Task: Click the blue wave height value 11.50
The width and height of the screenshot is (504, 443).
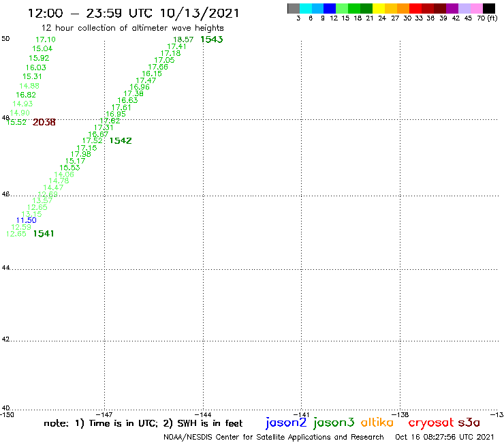Action: coord(26,220)
